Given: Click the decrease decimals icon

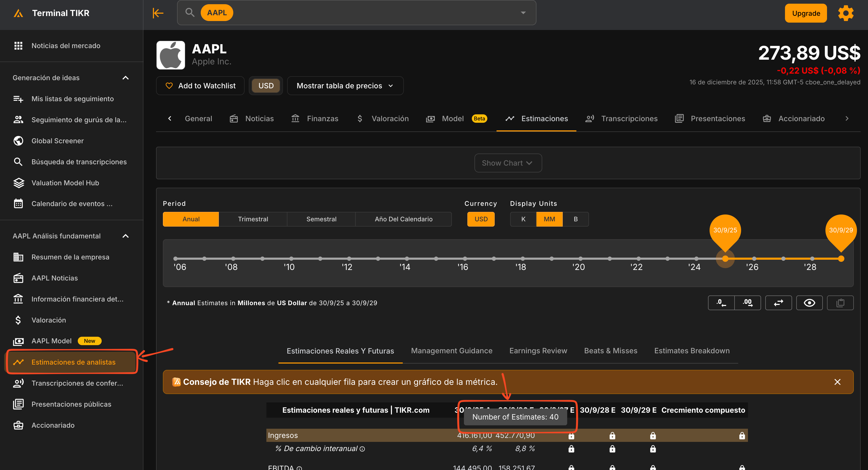Looking at the screenshot, I should pos(721,303).
